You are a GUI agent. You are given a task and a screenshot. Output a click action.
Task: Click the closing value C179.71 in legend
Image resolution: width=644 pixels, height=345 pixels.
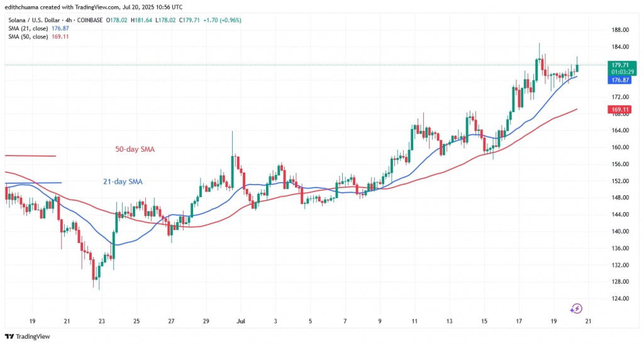pos(187,20)
